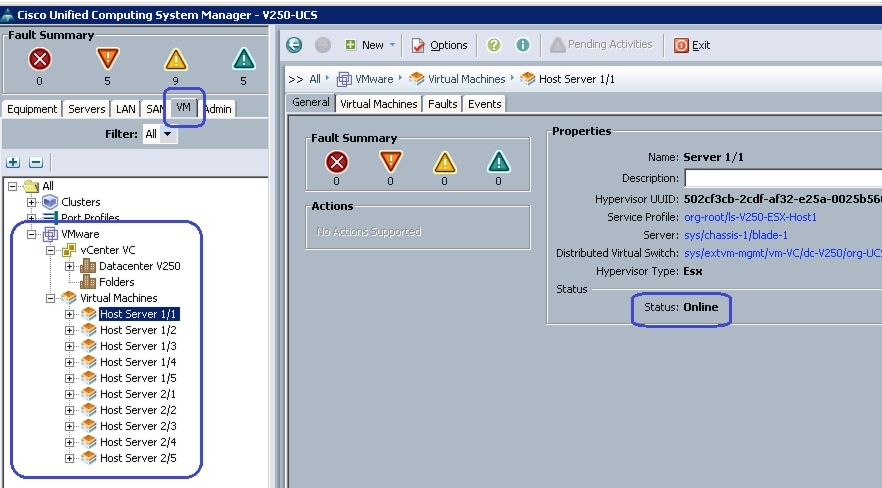
Task: Expand Host Server 2/3 node
Action: (x=69, y=426)
